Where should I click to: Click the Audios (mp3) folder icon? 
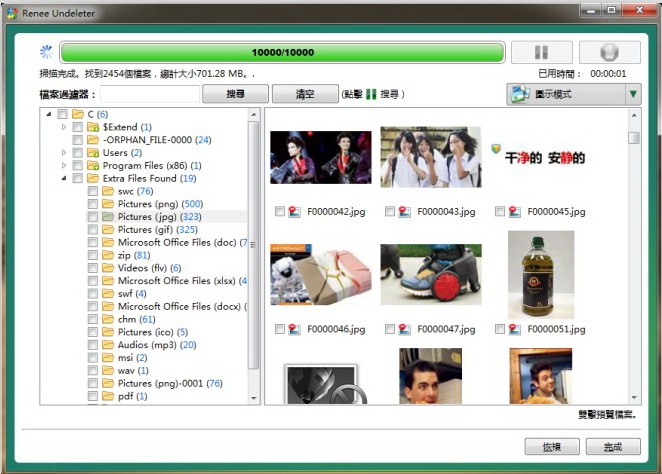pyautogui.click(x=108, y=345)
